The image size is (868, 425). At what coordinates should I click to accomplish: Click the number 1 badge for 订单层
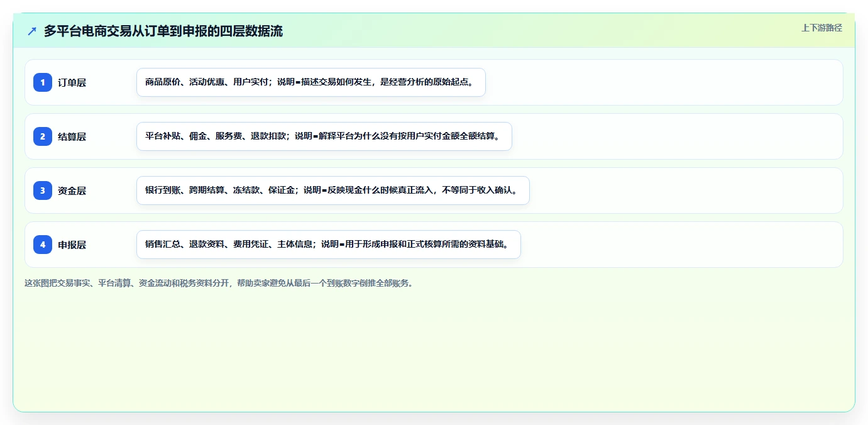coord(43,82)
